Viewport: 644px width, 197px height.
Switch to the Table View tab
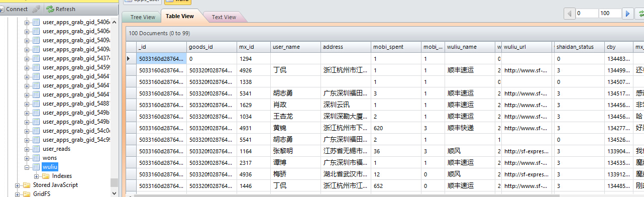[x=180, y=16]
